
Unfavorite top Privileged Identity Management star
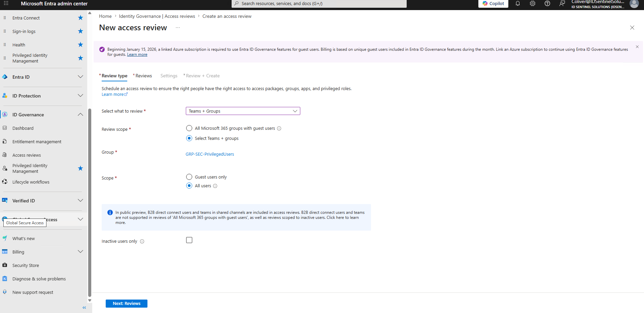[x=80, y=58]
